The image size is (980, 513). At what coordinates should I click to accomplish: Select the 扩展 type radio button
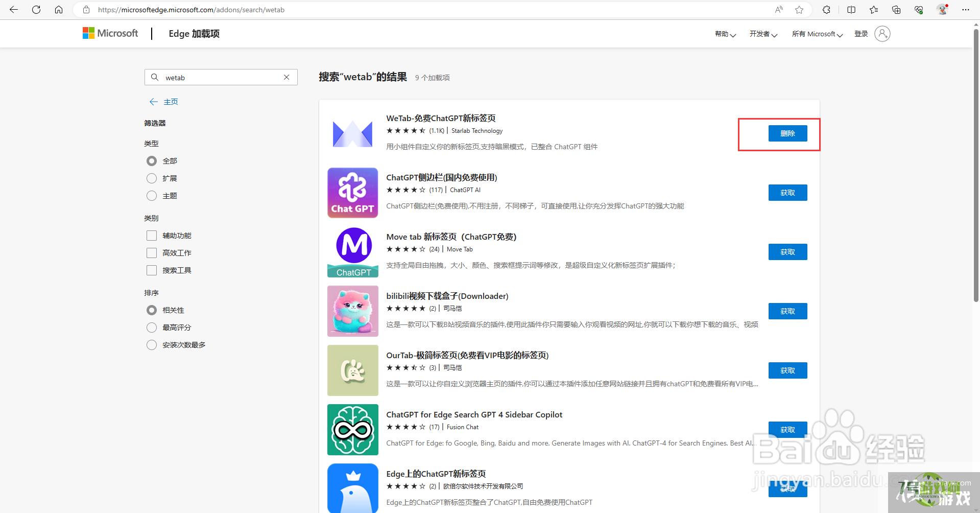coord(152,178)
